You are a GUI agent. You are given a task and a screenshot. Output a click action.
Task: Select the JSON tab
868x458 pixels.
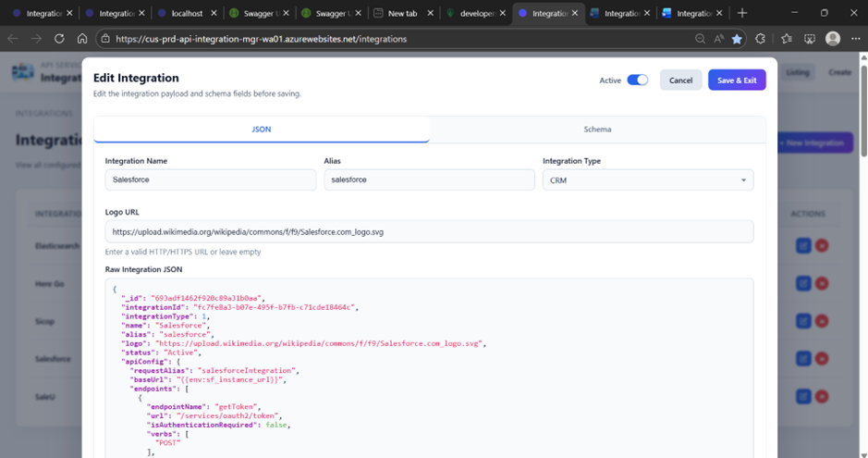click(x=262, y=129)
